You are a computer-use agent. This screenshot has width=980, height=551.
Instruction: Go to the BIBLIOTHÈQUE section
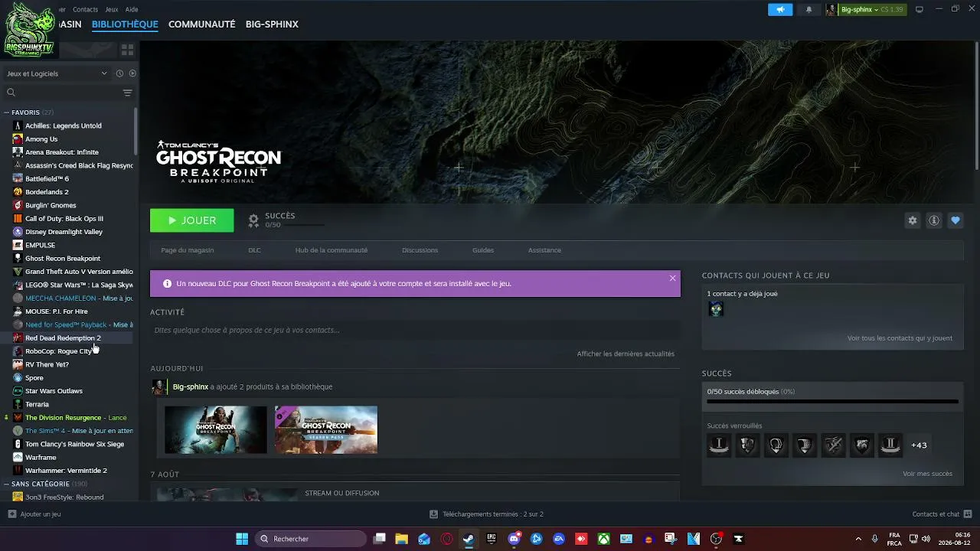[x=125, y=24]
